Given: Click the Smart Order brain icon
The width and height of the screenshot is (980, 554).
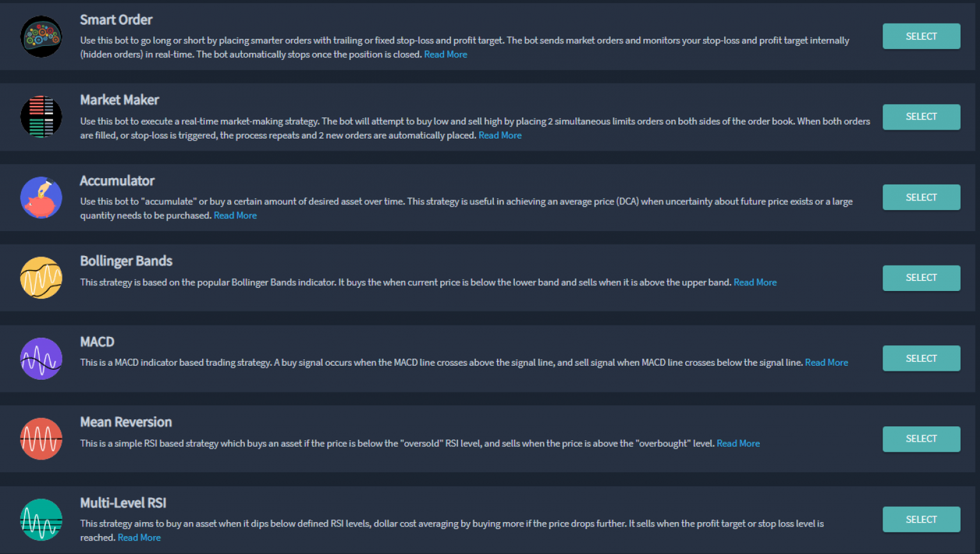Looking at the screenshot, I should (x=41, y=37).
